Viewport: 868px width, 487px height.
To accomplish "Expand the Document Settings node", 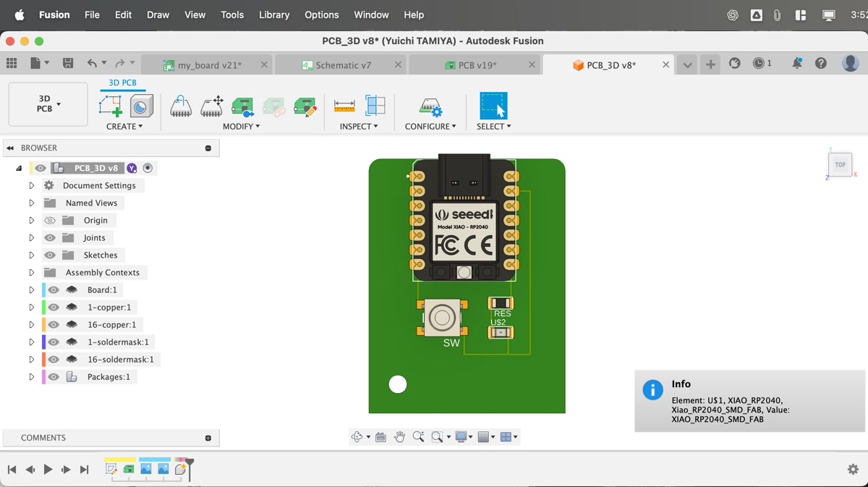I will [x=31, y=185].
